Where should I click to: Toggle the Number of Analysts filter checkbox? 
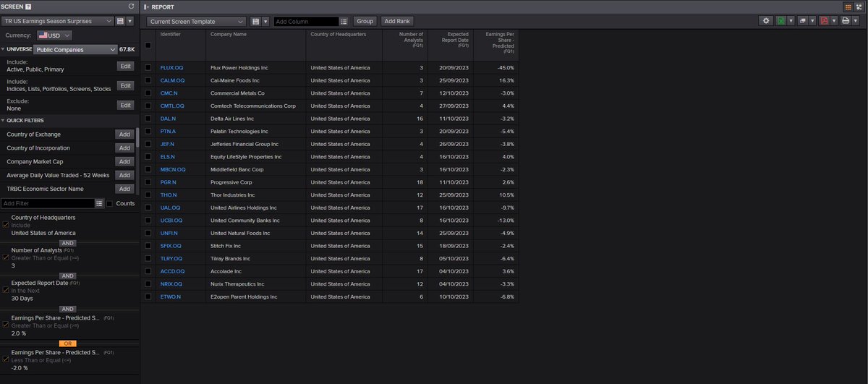coord(6,257)
